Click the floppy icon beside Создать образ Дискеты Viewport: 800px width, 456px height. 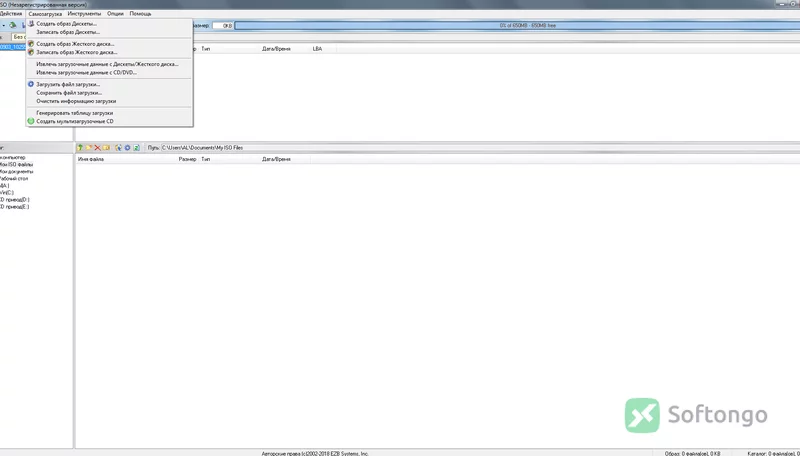click(31, 23)
